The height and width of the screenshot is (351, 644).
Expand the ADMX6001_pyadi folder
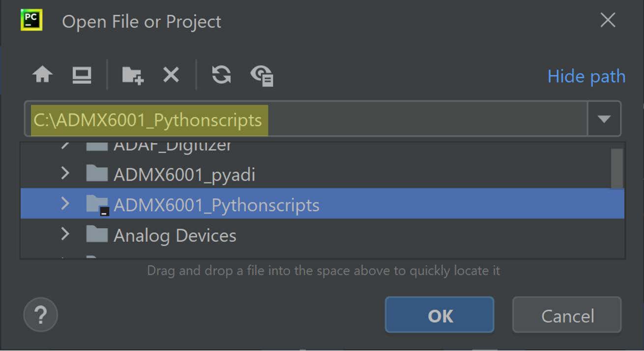tap(65, 173)
